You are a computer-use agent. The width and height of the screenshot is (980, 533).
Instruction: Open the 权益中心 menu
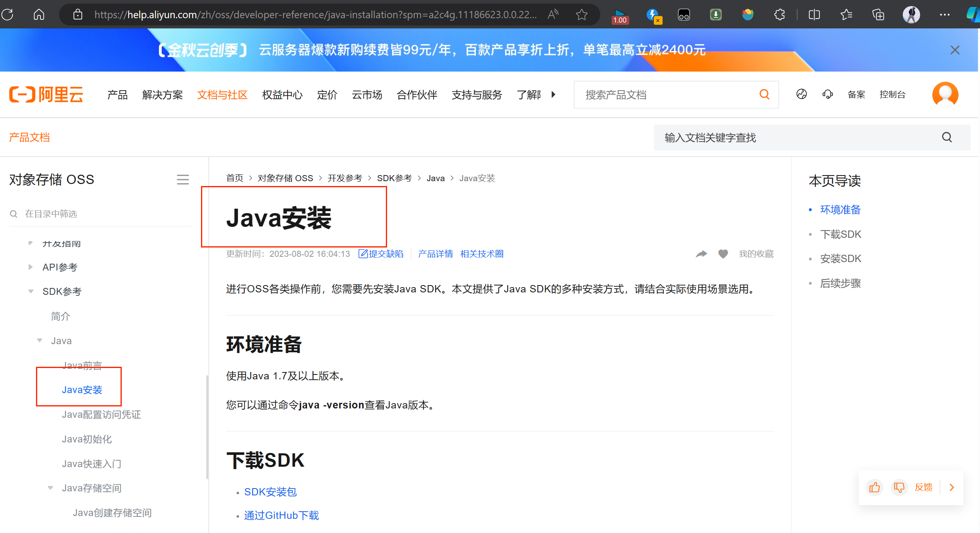click(x=282, y=95)
